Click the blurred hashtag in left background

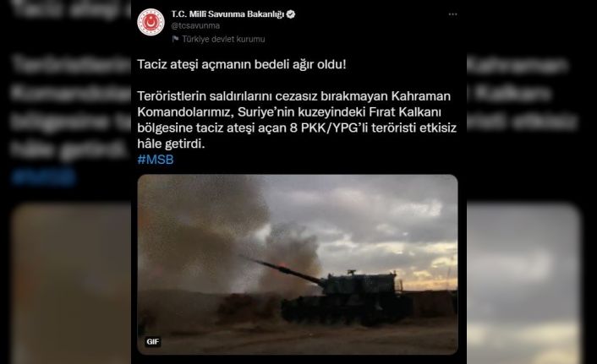(44, 177)
